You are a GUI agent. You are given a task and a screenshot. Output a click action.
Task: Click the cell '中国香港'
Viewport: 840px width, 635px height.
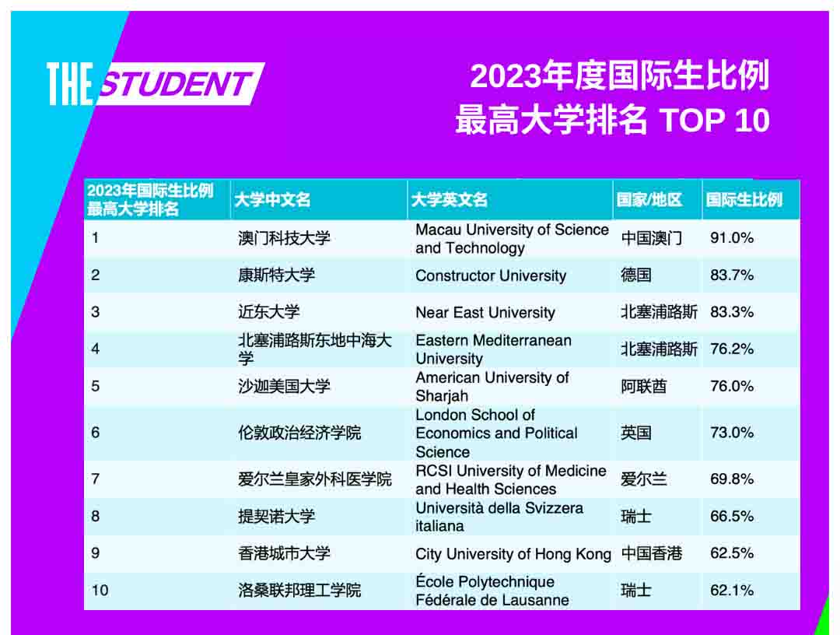pos(652,553)
